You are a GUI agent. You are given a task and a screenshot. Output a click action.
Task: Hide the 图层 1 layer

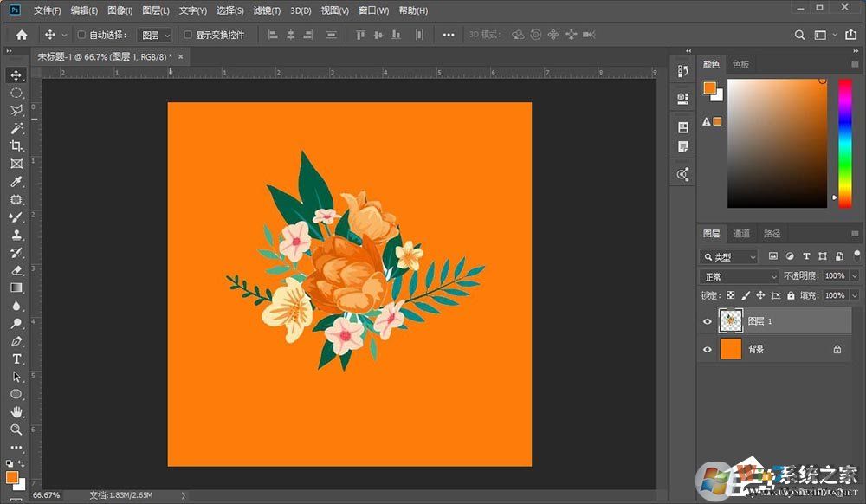708,321
